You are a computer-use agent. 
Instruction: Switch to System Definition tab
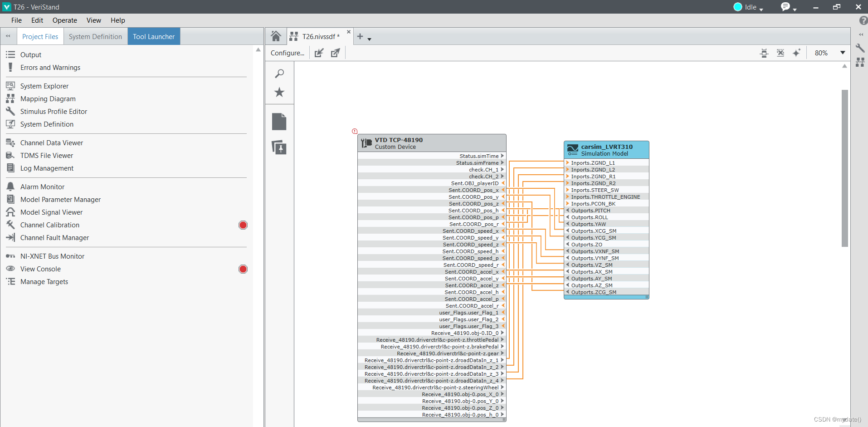tap(95, 36)
